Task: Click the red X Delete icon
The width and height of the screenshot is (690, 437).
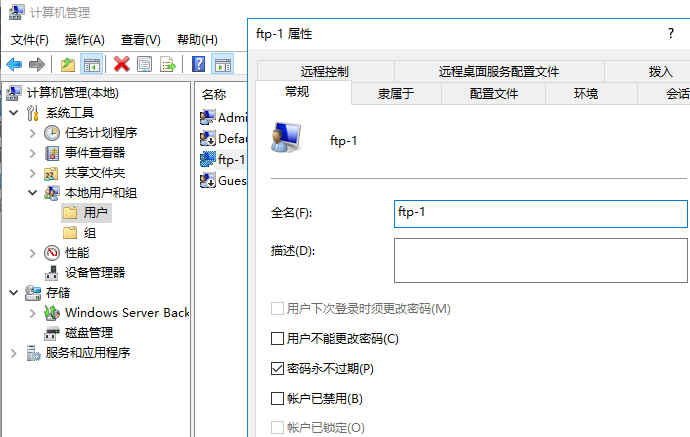Action: click(121, 64)
